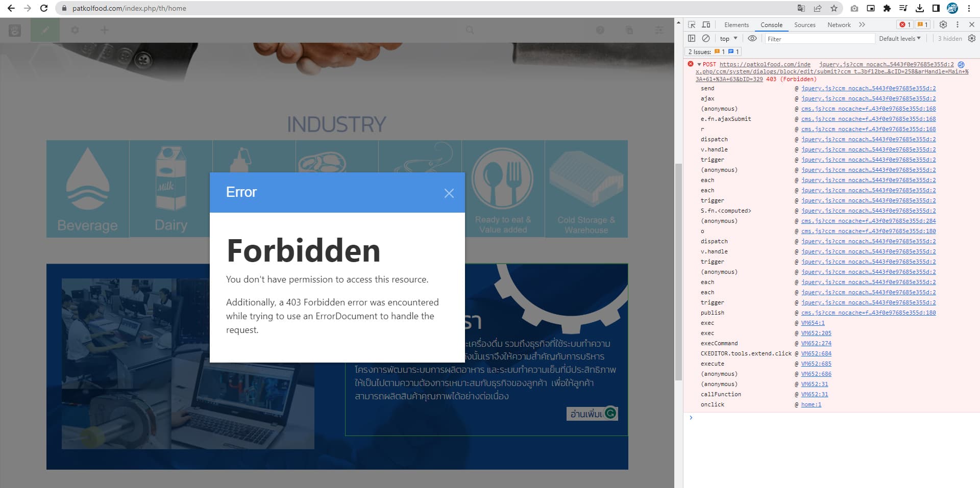
Task: Go back to the previous page
Action: (x=11, y=8)
